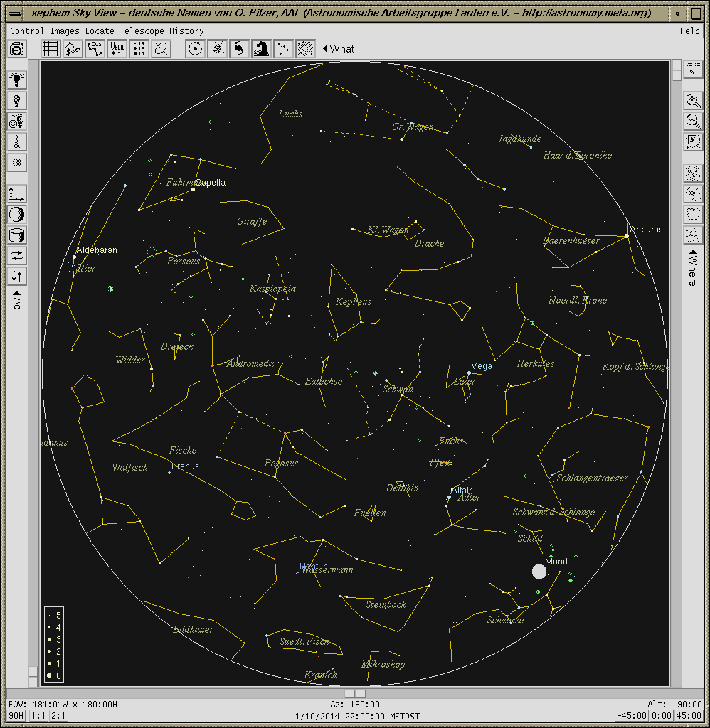Image resolution: width=710 pixels, height=728 pixels.
Task: Click the Vega star label
Action: pyautogui.click(x=482, y=366)
